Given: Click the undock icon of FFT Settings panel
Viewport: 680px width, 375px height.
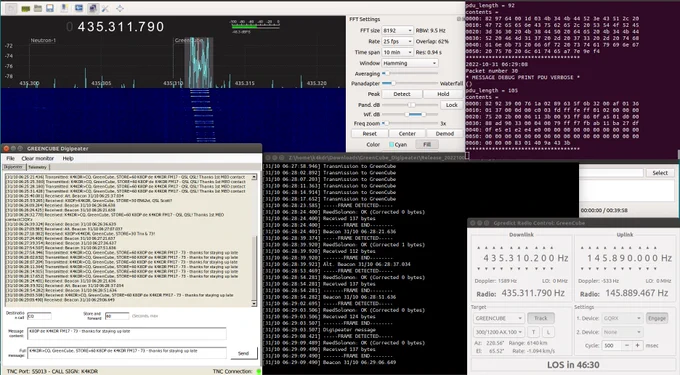Looking at the screenshot, I should click(459, 19).
